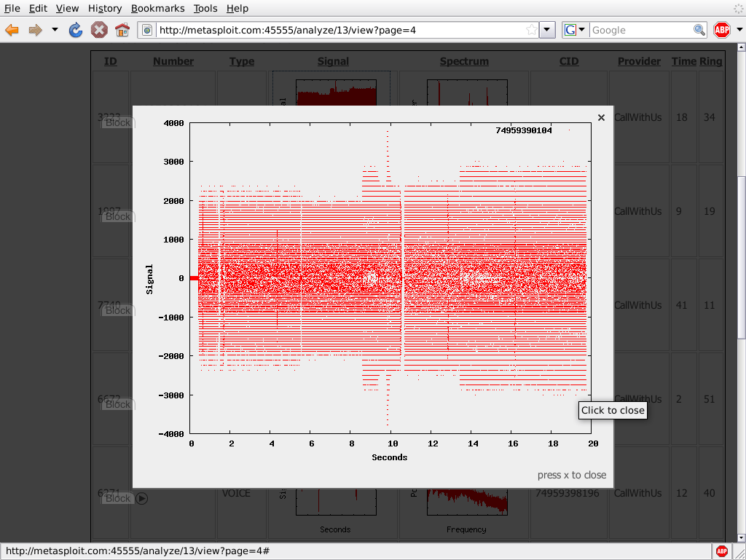Open the back/forward history dropdown arrow
Screen dimensions: 746x560
click(x=55, y=30)
